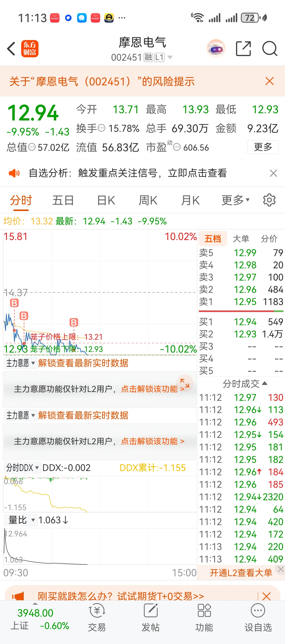This screenshot has width=285, height=644.
Task: Expand the 更多 chart period dropdown
Action: tap(235, 200)
